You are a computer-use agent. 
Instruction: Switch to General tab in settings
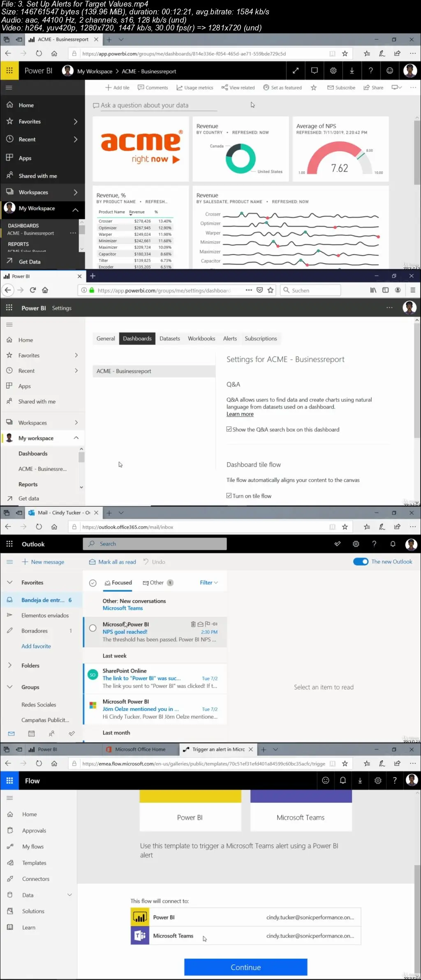(106, 338)
